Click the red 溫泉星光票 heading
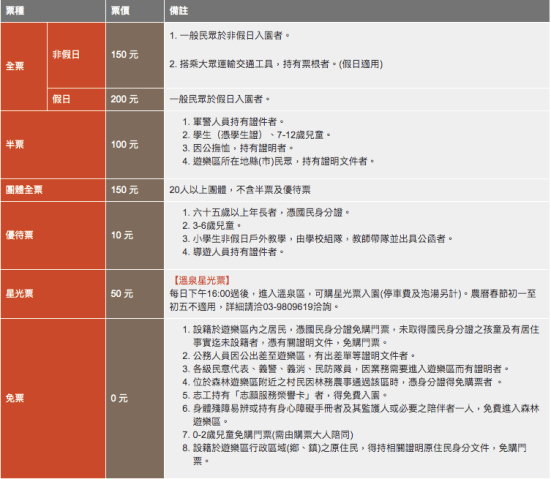 click(202, 280)
